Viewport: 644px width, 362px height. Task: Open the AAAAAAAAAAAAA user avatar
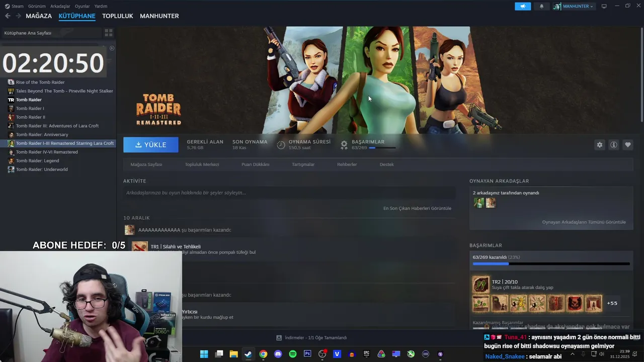pyautogui.click(x=130, y=230)
